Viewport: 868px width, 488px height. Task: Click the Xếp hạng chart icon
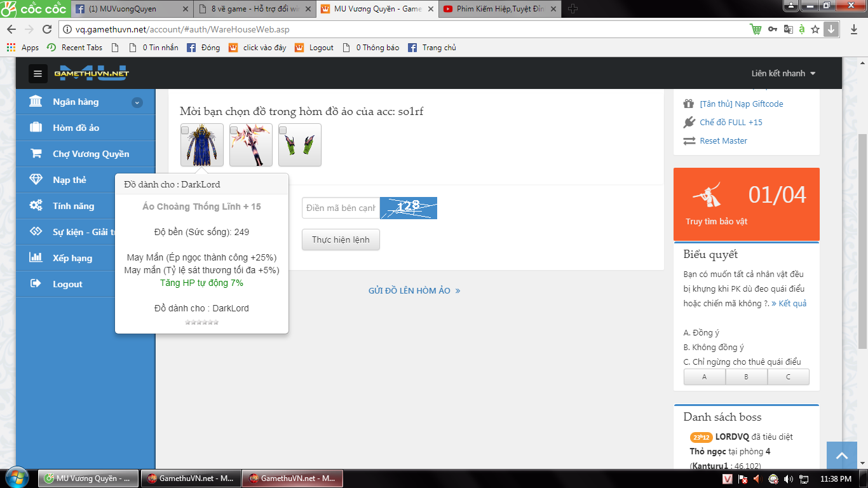click(36, 258)
